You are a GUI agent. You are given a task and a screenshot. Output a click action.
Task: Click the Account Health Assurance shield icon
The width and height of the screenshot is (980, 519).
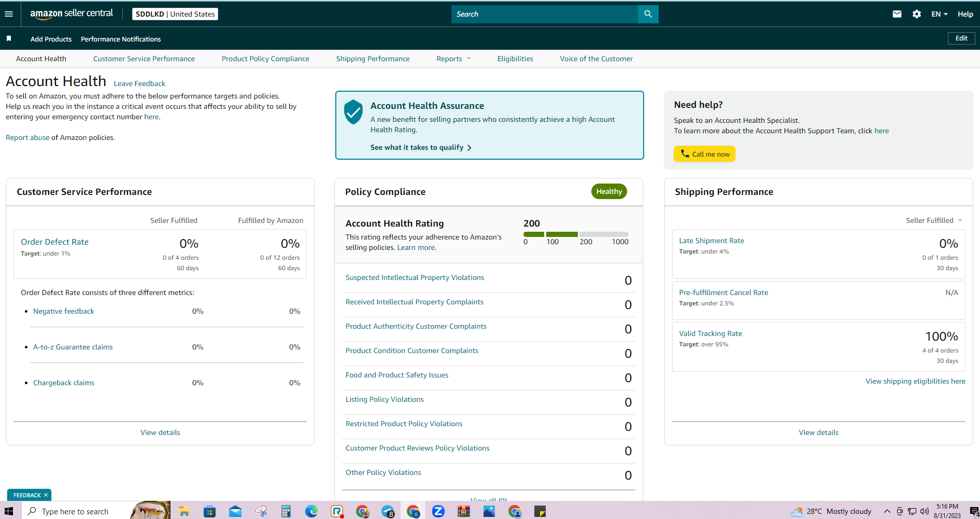pyautogui.click(x=353, y=111)
